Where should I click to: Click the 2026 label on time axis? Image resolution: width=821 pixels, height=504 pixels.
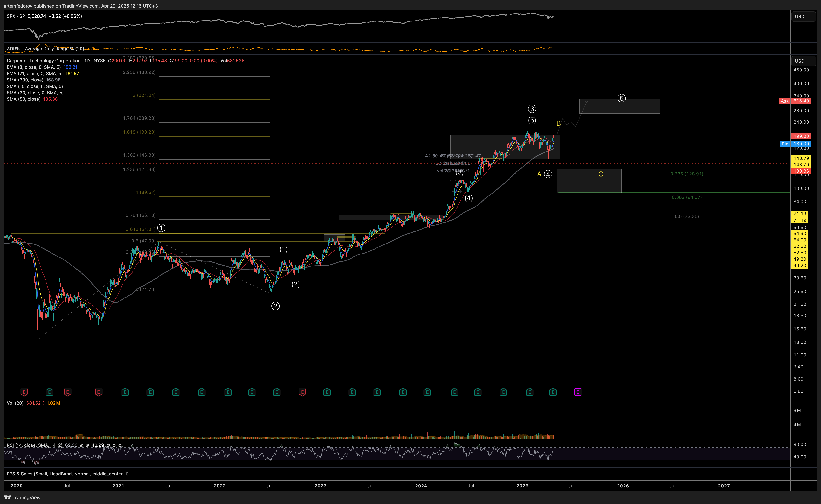pos(623,486)
